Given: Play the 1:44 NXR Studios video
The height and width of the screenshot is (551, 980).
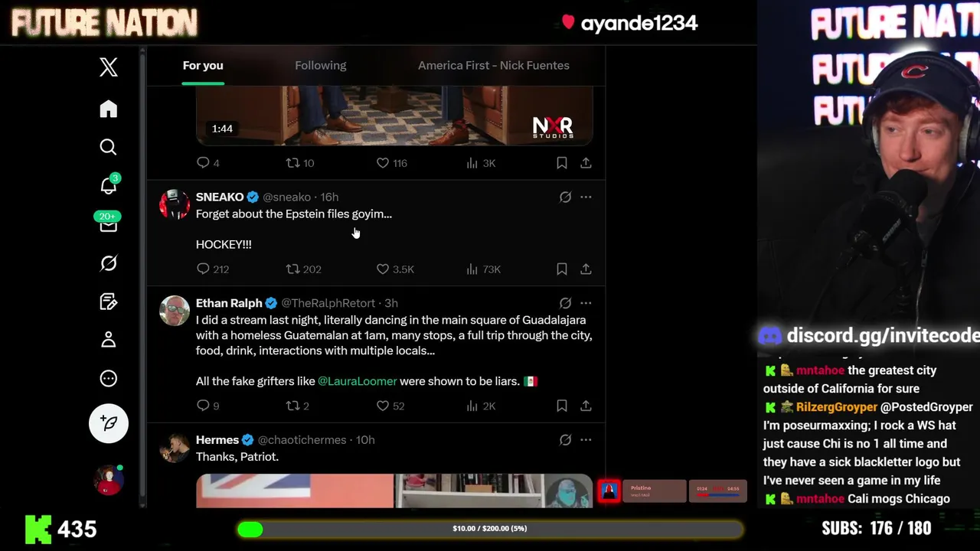Looking at the screenshot, I should click(394, 115).
